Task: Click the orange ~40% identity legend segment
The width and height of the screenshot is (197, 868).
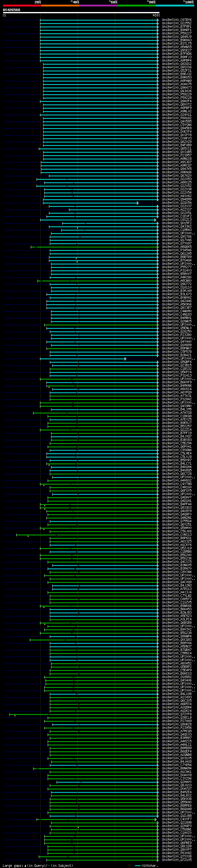Action: (x=60, y=6)
